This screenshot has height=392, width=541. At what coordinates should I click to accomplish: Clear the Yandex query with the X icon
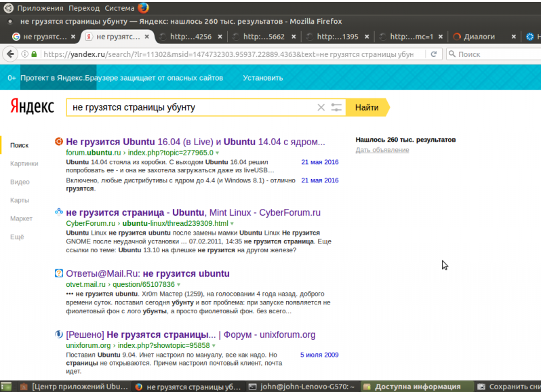(x=321, y=107)
